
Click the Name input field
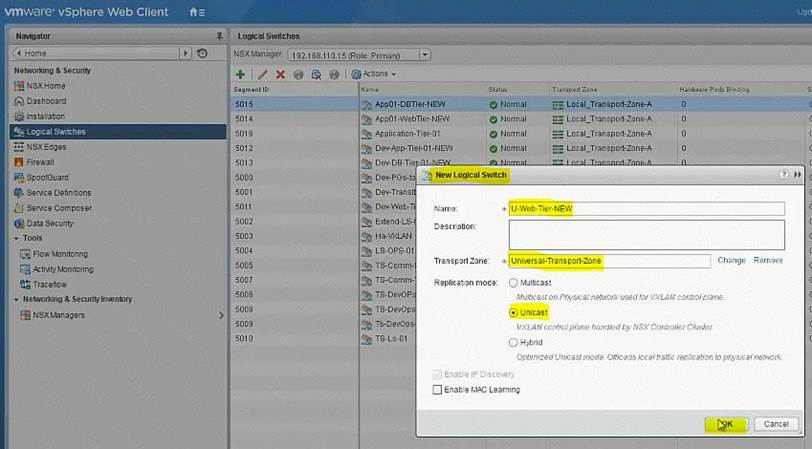coord(646,209)
